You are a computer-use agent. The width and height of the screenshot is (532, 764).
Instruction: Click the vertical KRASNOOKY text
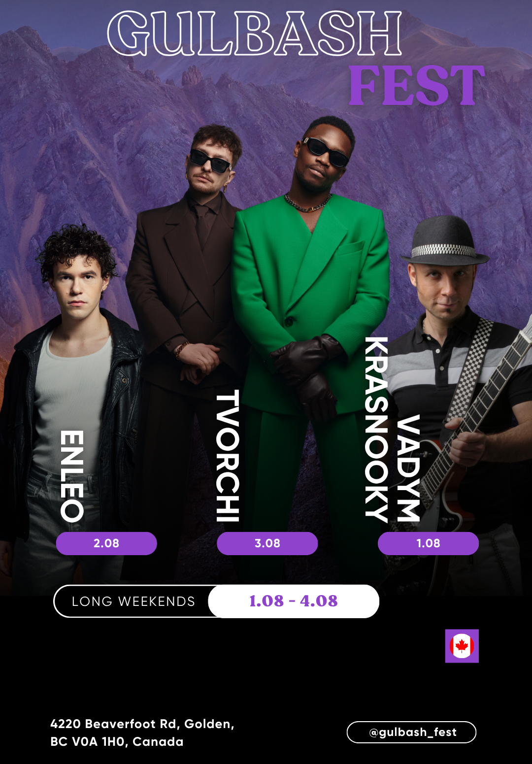(x=376, y=430)
